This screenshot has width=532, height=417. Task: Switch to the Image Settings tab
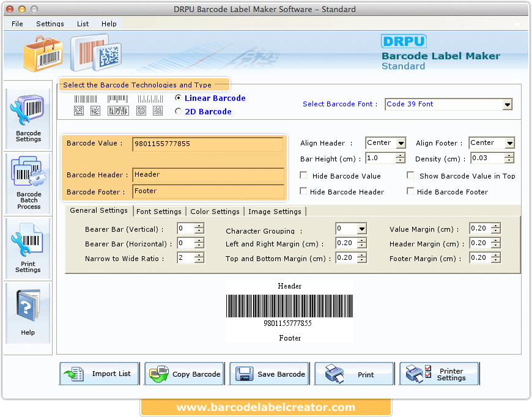pyautogui.click(x=275, y=212)
